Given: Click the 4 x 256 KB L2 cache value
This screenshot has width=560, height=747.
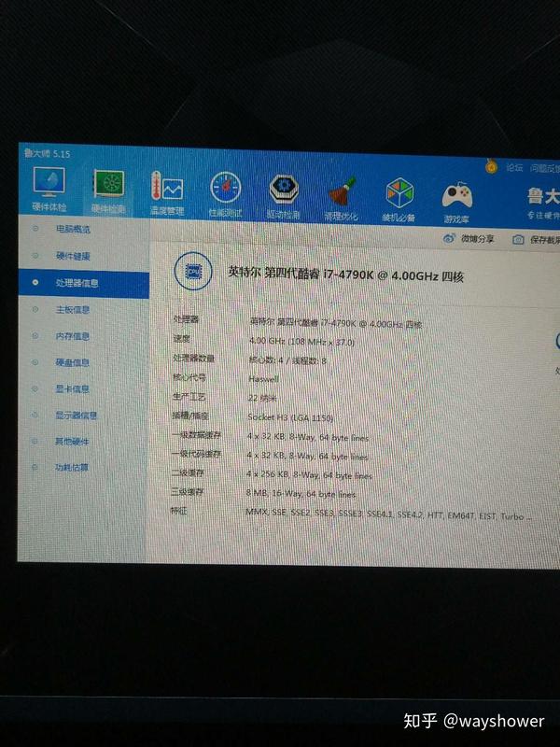Looking at the screenshot, I should (309, 474).
